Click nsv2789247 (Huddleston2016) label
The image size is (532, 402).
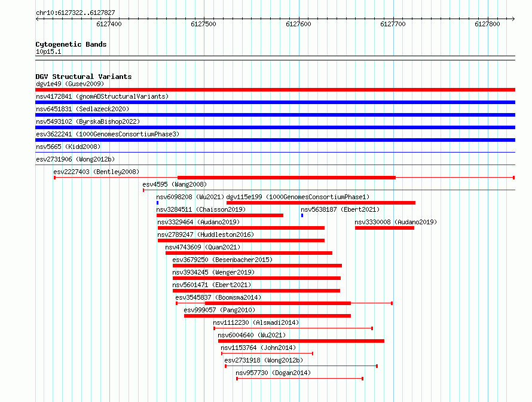coord(206,234)
